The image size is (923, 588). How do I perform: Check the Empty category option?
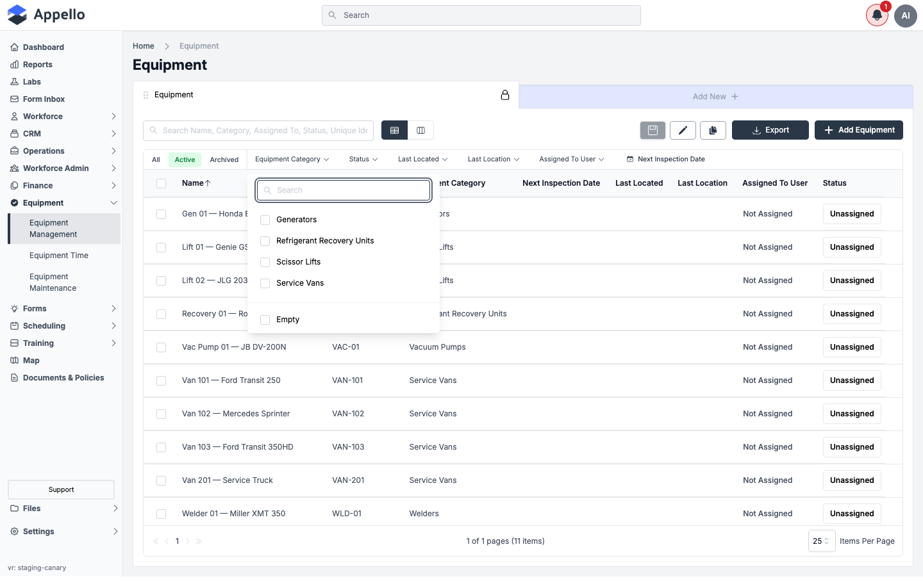265,320
